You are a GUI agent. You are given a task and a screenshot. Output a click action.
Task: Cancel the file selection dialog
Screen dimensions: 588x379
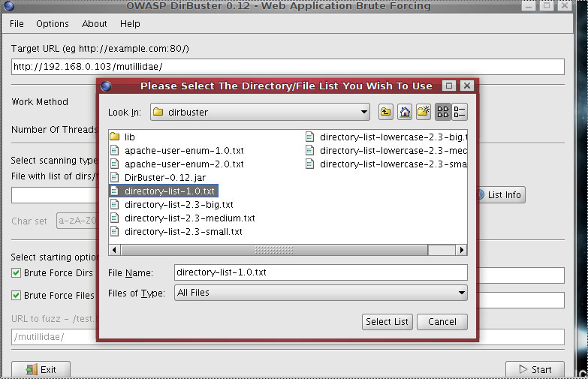coord(442,321)
